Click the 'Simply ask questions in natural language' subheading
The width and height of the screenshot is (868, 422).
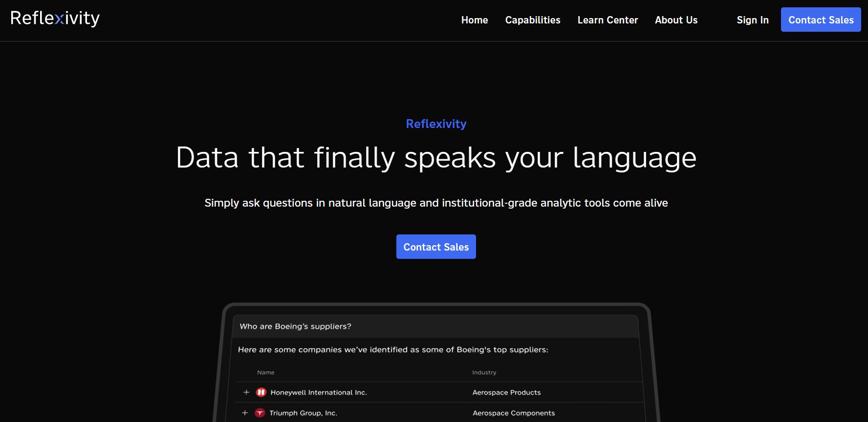[436, 203]
